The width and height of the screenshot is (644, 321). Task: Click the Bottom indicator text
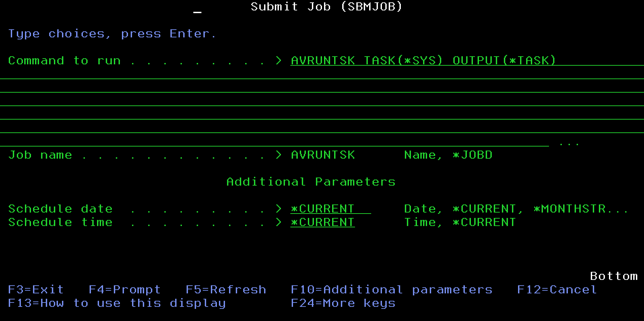point(614,276)
